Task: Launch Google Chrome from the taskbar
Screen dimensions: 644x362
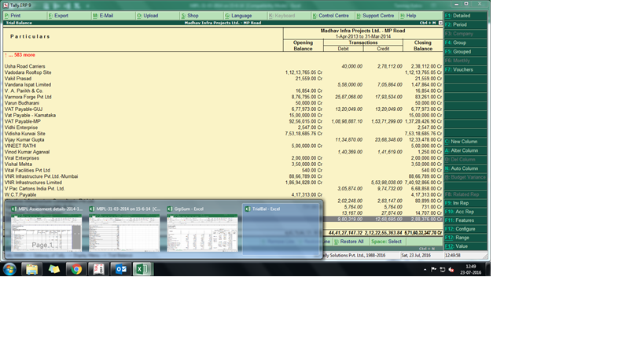Action: [x=76, y=270]
